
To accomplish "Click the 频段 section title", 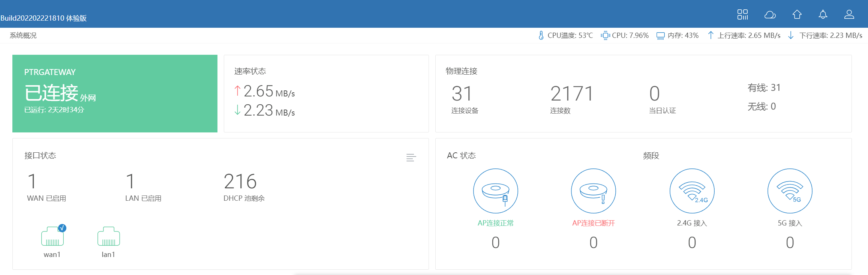I will (x=651, y=156).
